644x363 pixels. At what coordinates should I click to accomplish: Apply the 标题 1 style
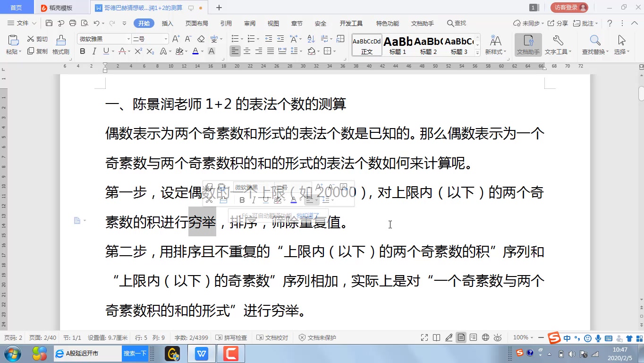coord(398,45)
